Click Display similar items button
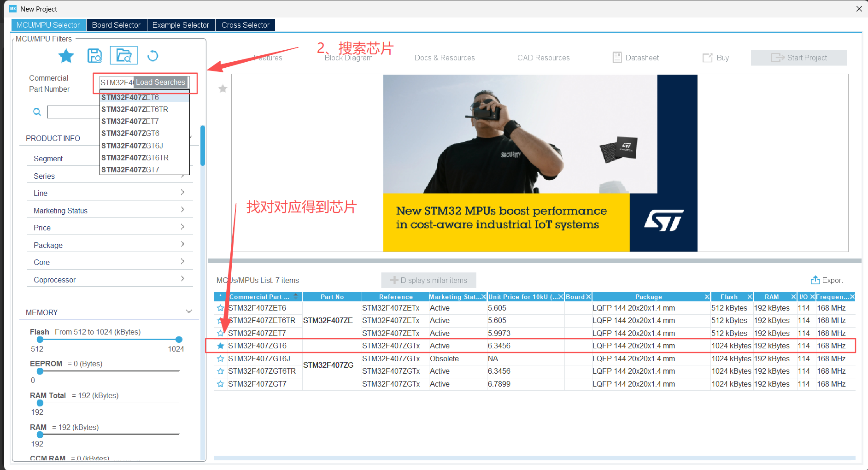This screenshot has height=470, width=868. coord(428,280)
